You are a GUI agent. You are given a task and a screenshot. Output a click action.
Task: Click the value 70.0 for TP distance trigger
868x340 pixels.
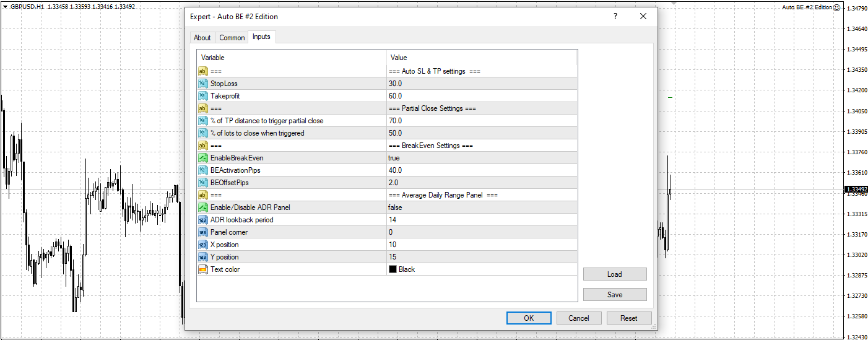coord(395,121)
